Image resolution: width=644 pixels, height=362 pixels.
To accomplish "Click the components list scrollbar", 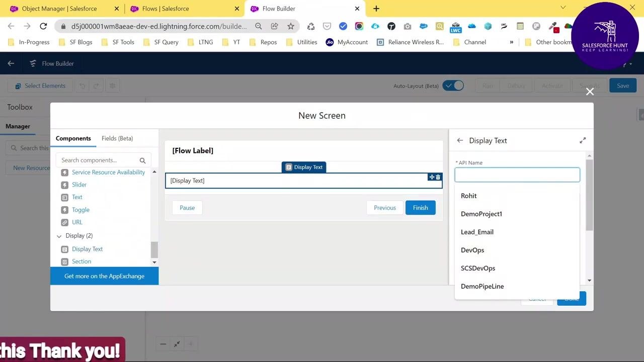I will point(154,249).
